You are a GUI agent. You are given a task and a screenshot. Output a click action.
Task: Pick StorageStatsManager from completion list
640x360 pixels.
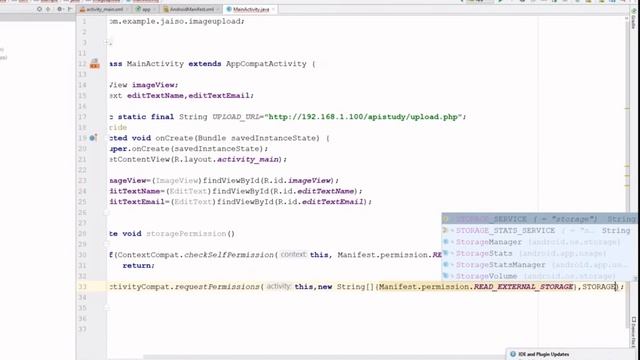[539, 265]
